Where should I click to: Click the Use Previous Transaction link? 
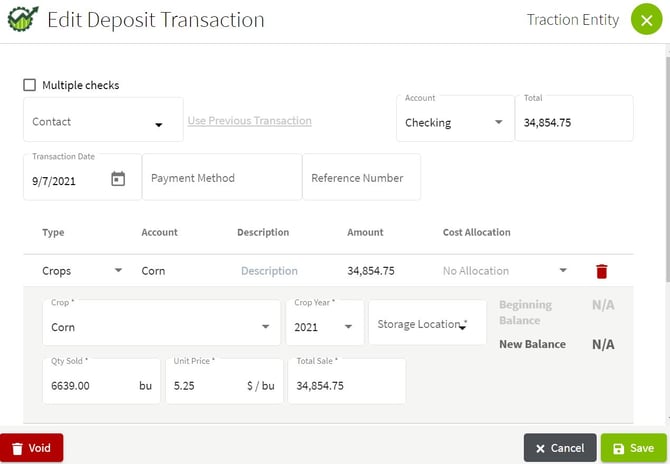(x=249, y=121)
